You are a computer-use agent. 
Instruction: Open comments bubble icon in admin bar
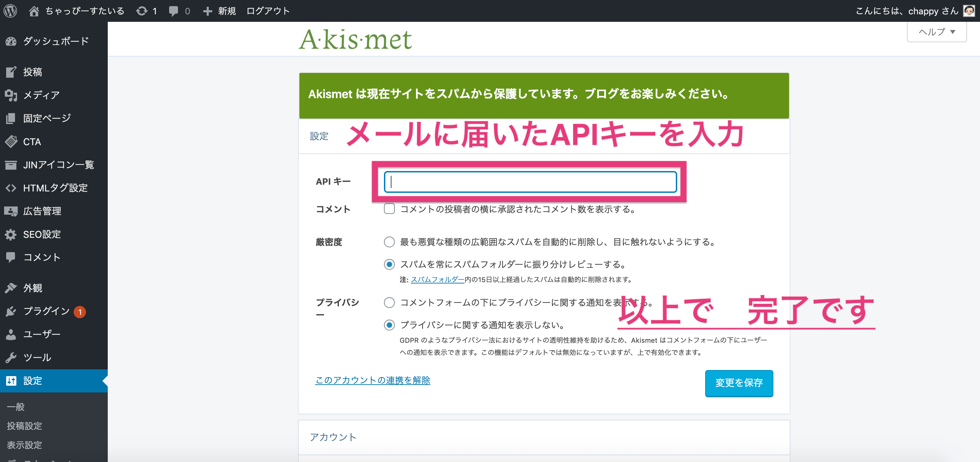174,11
